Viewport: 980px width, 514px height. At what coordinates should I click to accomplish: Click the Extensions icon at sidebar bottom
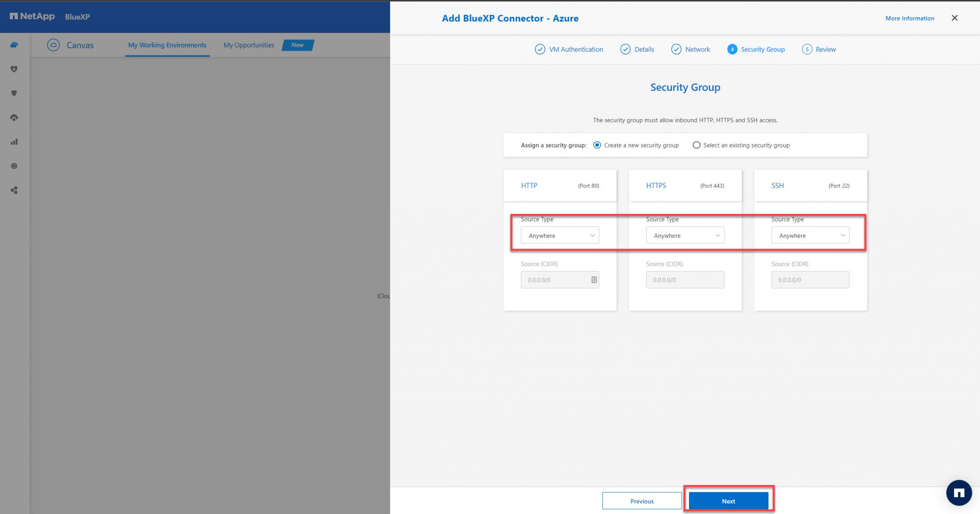(14, 190)
